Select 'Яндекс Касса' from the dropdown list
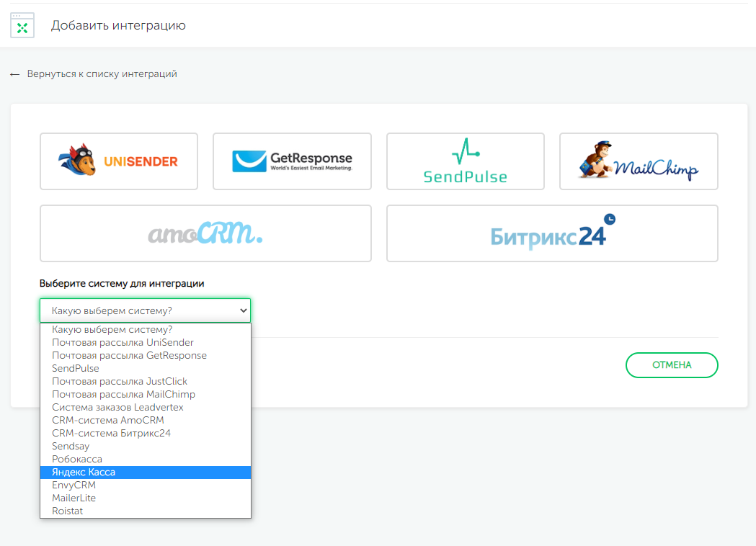 click(84, 473)
